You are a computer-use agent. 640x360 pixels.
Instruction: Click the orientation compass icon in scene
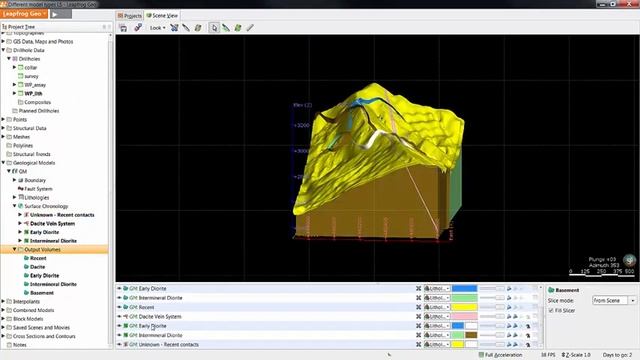pyautogui.click(x=629, y=260)
